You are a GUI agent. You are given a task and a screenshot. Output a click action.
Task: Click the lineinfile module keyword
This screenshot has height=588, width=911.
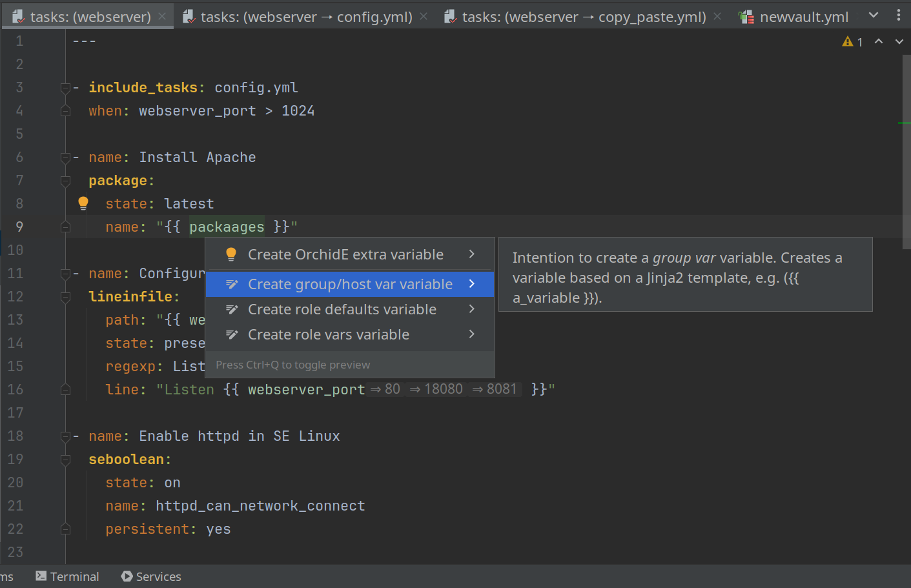pyautogui.click(x=130, y=297)
